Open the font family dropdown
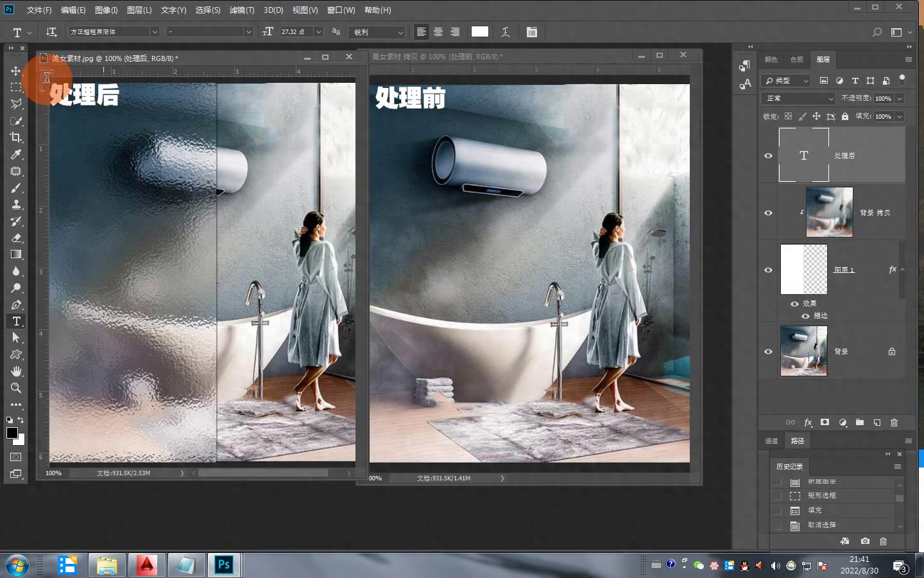The width and height of the screenshot is (924, 578). (154, 32)
